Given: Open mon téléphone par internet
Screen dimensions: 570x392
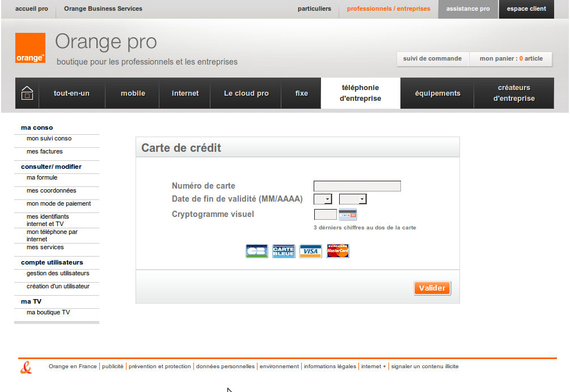Looking at the screenshot, I should [52, 236].
